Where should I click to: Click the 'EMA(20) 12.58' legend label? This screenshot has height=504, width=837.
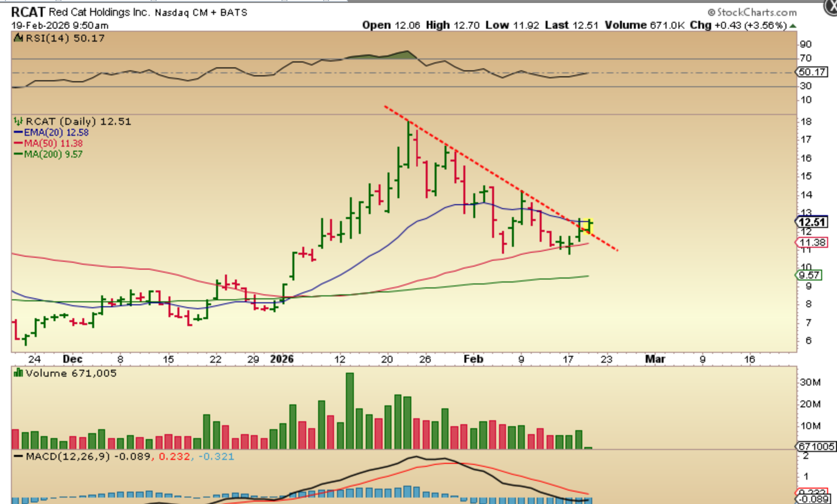56,132
